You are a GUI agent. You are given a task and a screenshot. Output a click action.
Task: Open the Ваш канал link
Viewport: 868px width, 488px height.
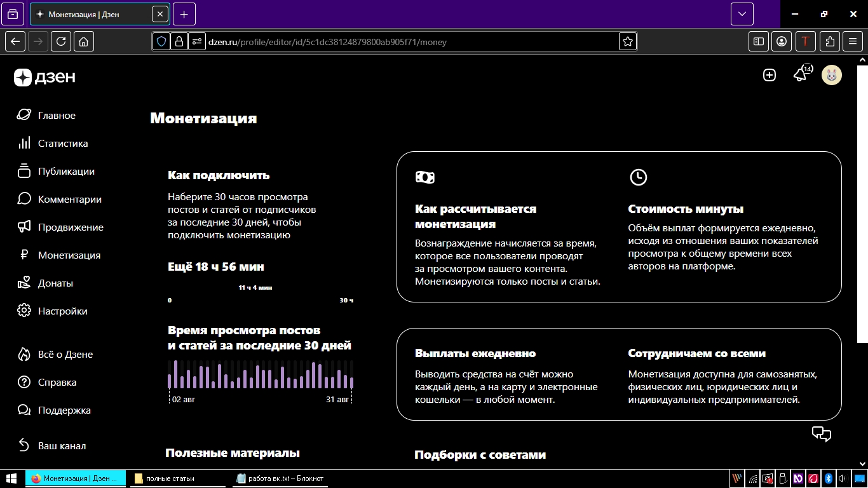click(x=62, y=445)
